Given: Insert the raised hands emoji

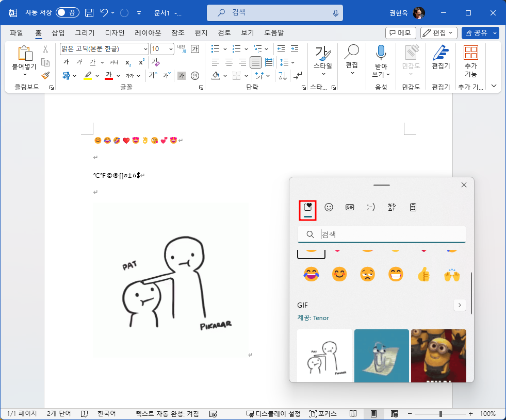Looking at the screenshot, I should (x=452, y=275).
